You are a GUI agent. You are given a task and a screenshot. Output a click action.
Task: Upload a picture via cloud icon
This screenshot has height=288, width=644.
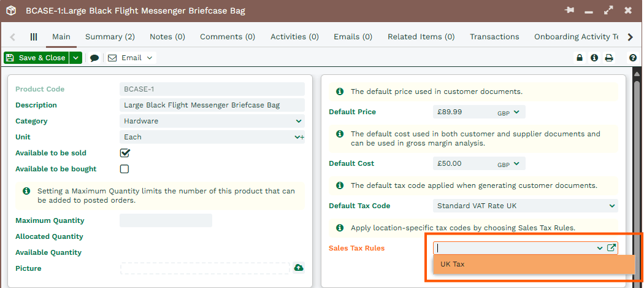pyautogui.click(x=299, y=268)
